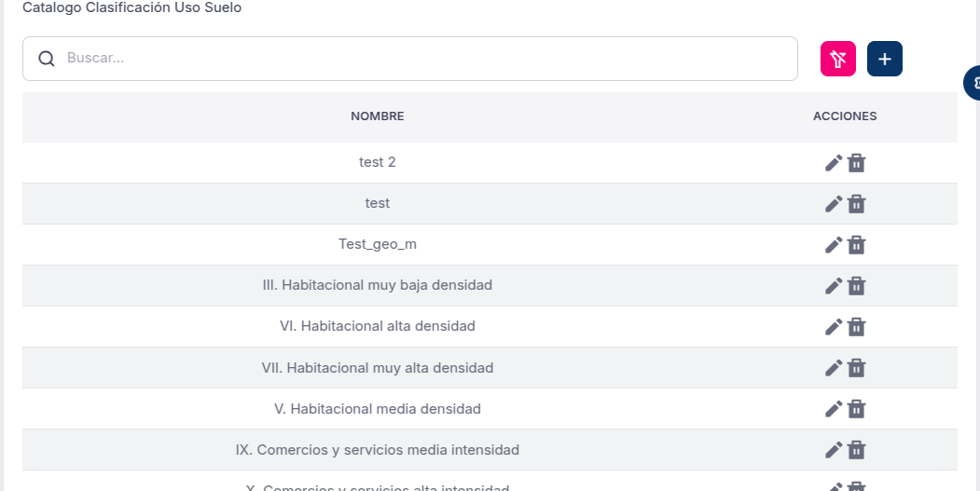980x491 pixels.
Task: Click the NOMBRE column header
Action: click(378, 116)
